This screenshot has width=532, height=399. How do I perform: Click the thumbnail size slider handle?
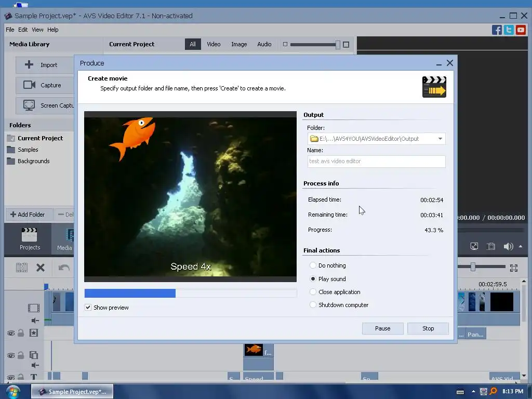click(x=338, y=45)
